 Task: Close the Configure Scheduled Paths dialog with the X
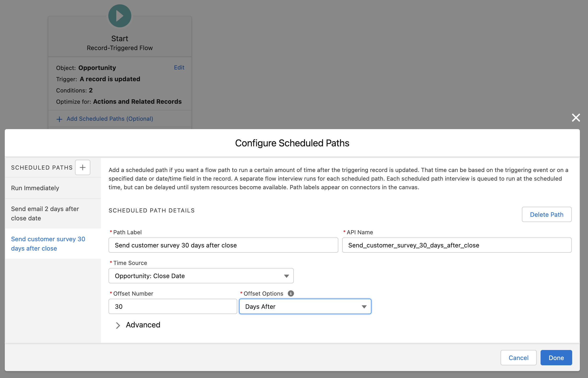[x=576, y=118]
